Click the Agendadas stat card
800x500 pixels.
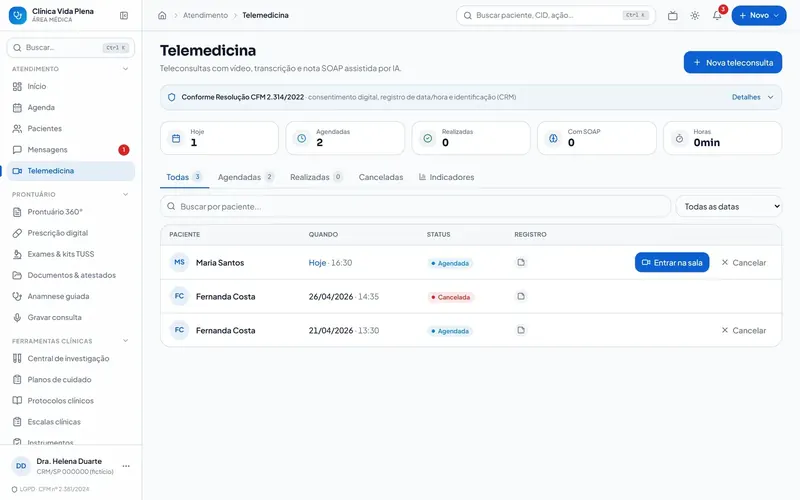point(345,138)
